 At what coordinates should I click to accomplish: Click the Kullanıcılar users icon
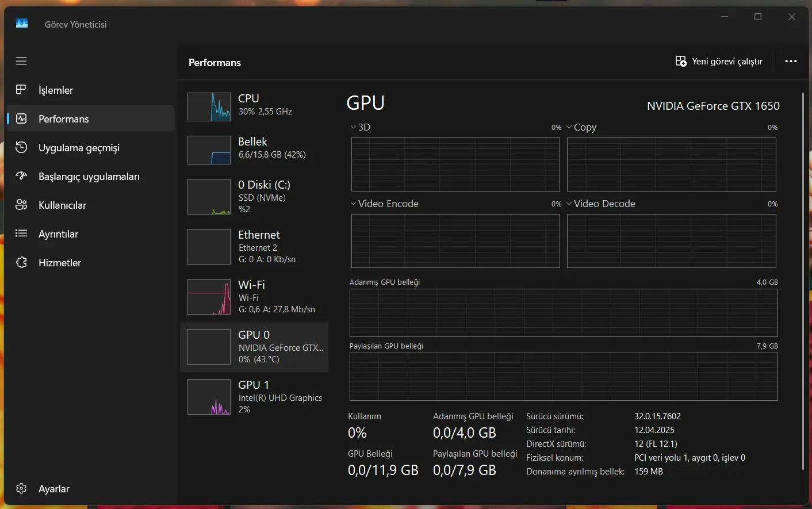click(x=21, y=205)
